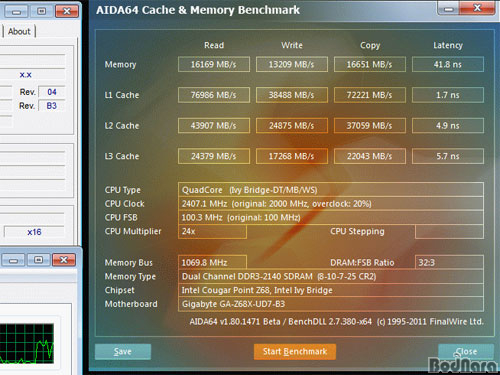Close AIDA64 window with title-bar X

click(477, 8)
